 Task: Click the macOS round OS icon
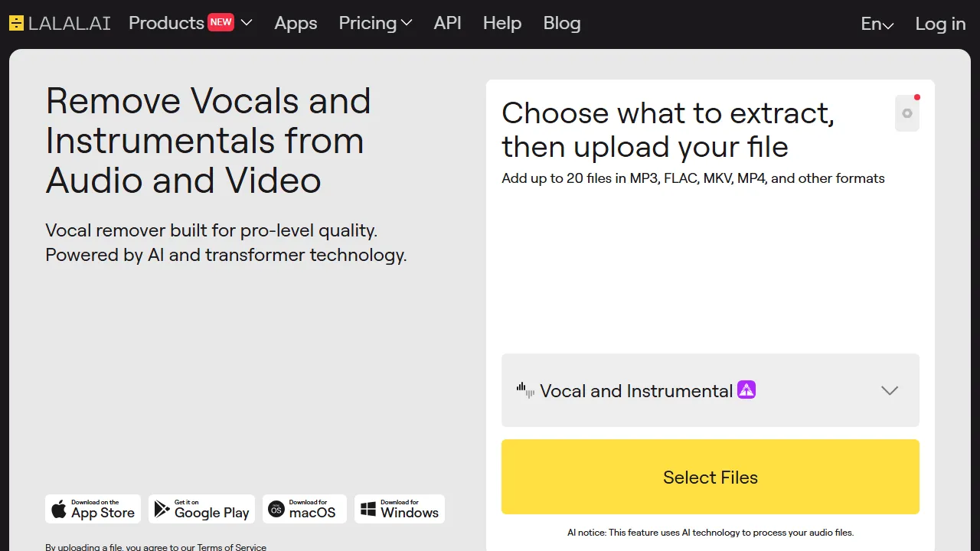(276, 509)
